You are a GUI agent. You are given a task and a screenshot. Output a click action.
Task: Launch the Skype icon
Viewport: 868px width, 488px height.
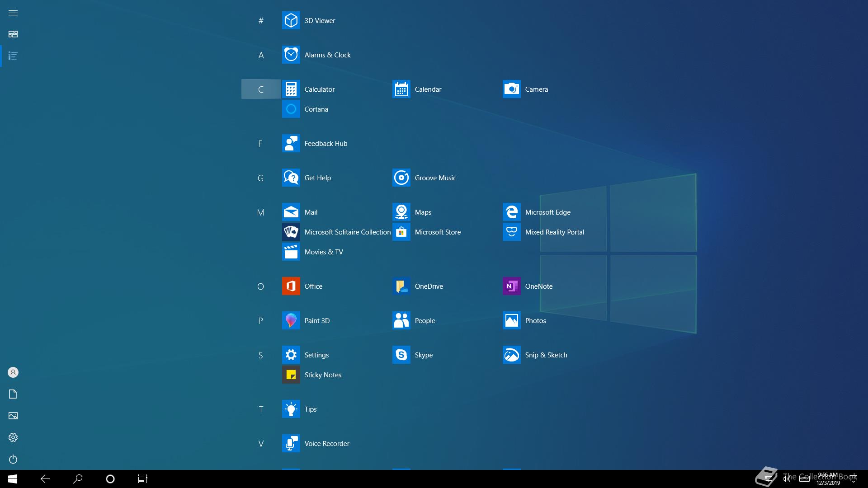pyautogui.click(x=401, y=355)
